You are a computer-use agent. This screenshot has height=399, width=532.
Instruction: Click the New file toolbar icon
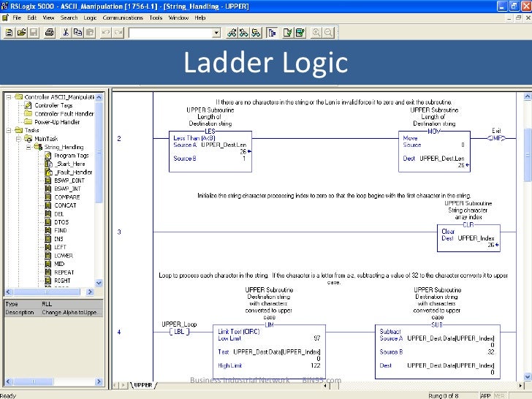tap(9, 33)
